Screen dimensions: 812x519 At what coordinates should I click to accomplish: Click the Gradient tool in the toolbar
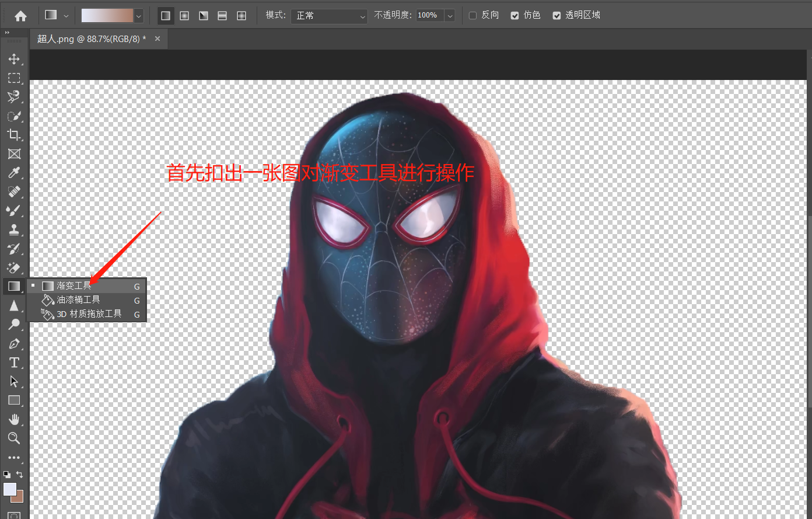pyautogui.click(x=14, y=286)
